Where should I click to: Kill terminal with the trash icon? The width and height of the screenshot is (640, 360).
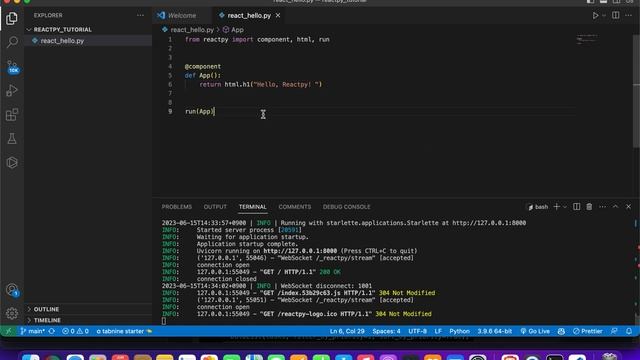point(589,207)
